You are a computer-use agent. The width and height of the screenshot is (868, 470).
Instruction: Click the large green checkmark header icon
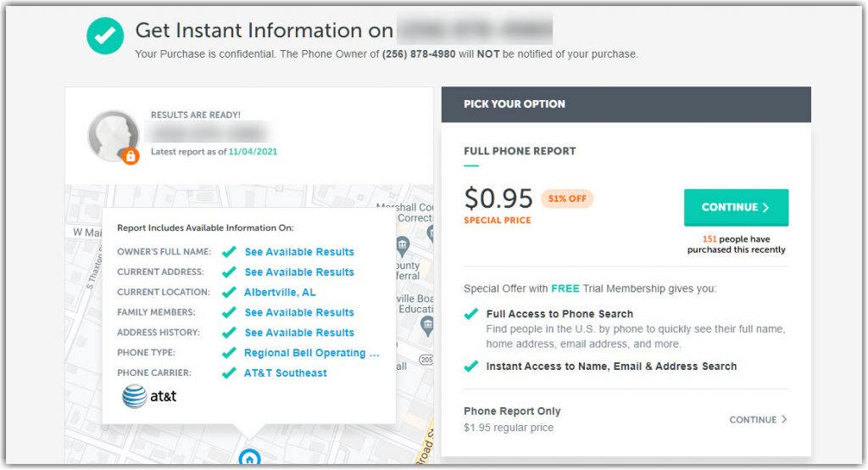coord(105,35)
